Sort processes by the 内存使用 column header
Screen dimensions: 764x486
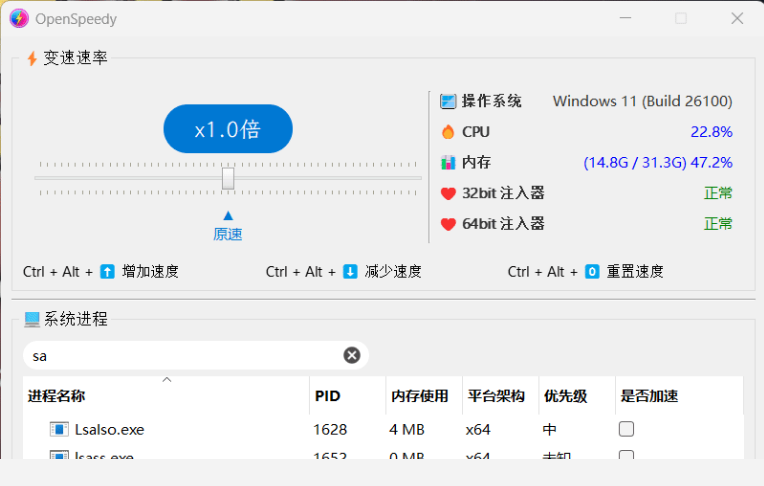[419, 396]
